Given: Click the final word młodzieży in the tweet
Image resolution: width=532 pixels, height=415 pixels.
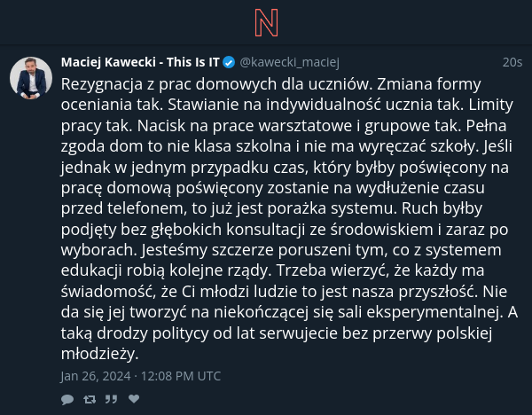Looking at the screenshot, I should 99,354.
